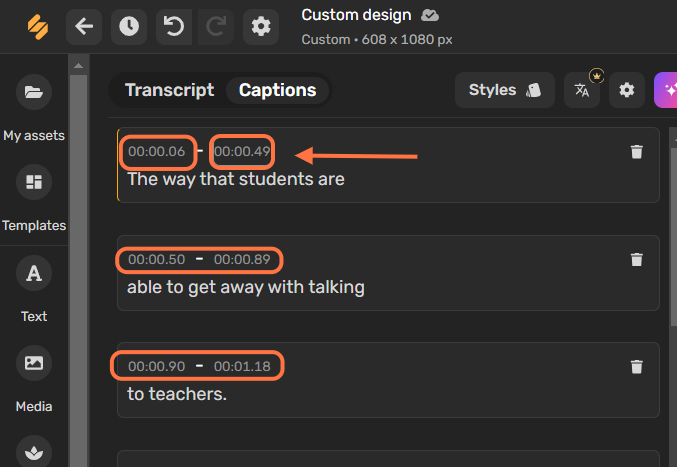The height and width of the screenshot is (467, 677).
Task: Click the cloud saved status icon
Action: tap(430, 16)
